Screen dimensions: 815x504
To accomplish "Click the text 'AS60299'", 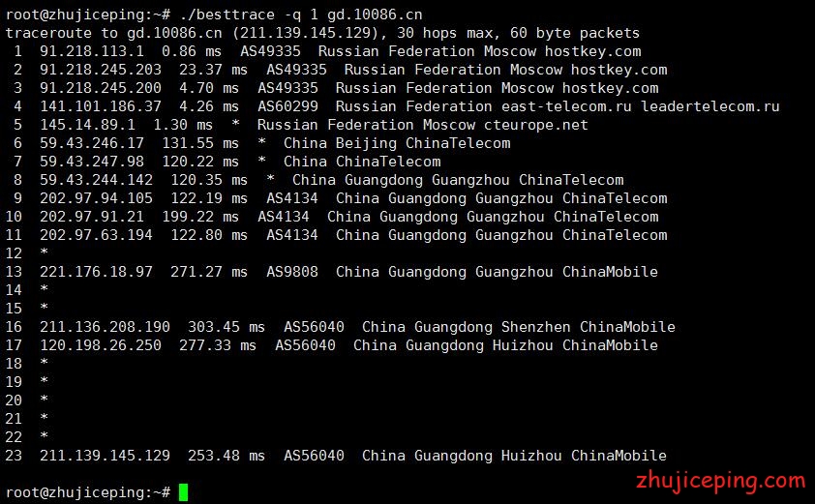I will pos(287,106).
